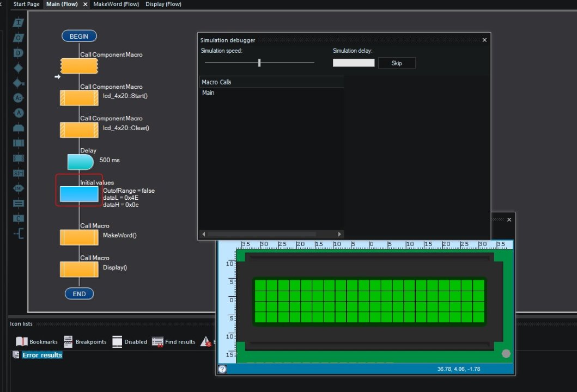Pick the Delay icon from the left toolbar

(x=19, y=53)
